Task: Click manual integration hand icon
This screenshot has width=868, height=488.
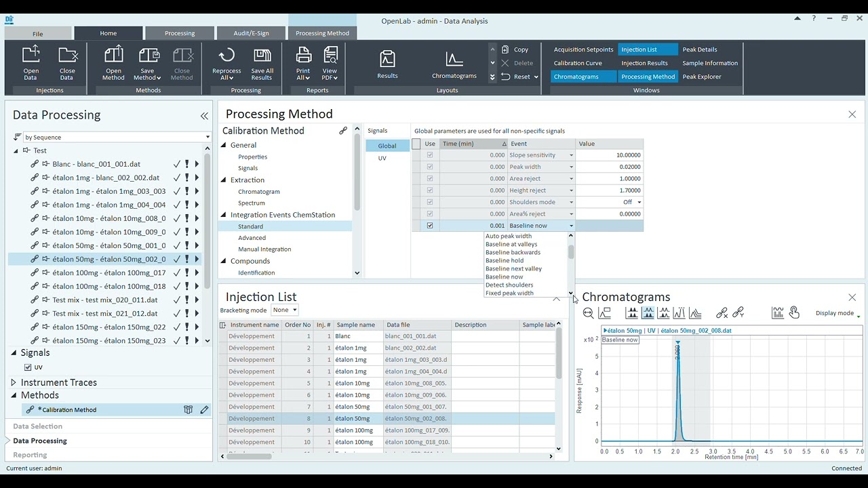Action: tap(794, 313)
